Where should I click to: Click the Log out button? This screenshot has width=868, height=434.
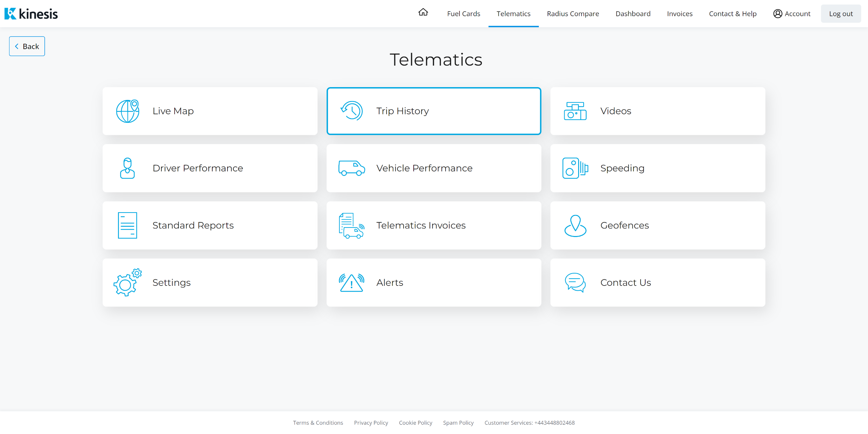click(841, 14)
